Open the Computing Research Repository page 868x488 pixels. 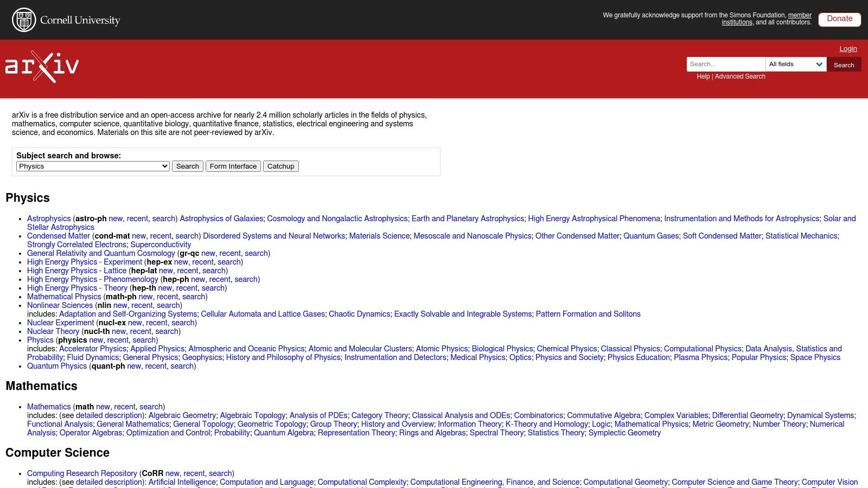[x=82, y=473]
